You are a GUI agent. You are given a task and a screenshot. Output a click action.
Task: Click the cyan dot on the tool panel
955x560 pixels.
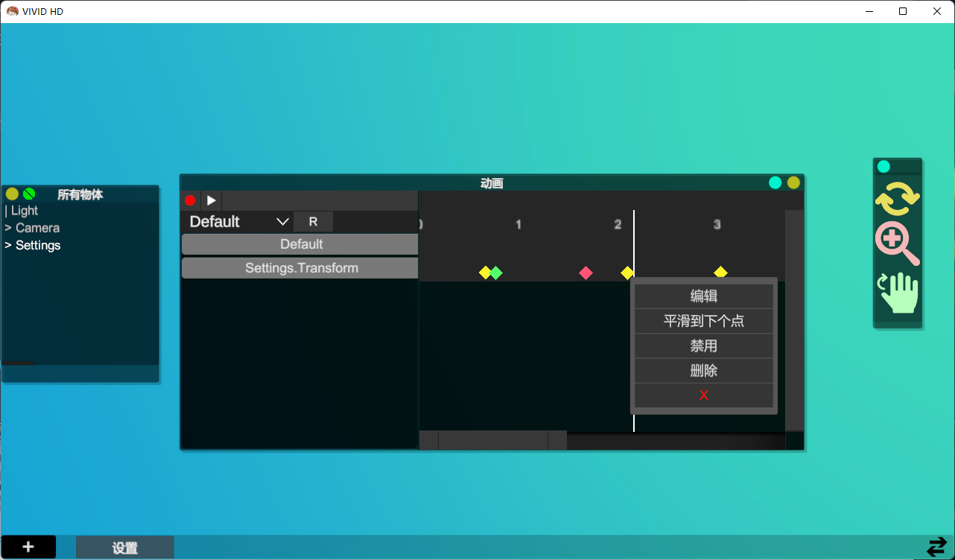[883, 166]
